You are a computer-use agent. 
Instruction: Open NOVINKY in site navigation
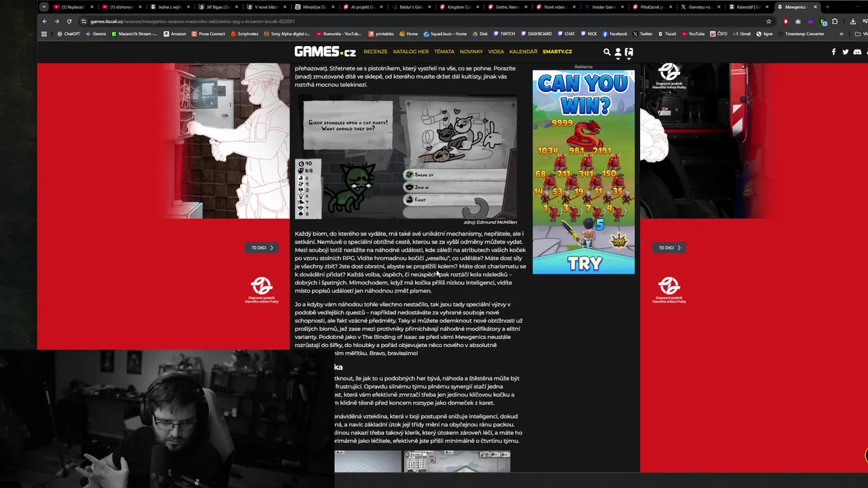point(471,52)
